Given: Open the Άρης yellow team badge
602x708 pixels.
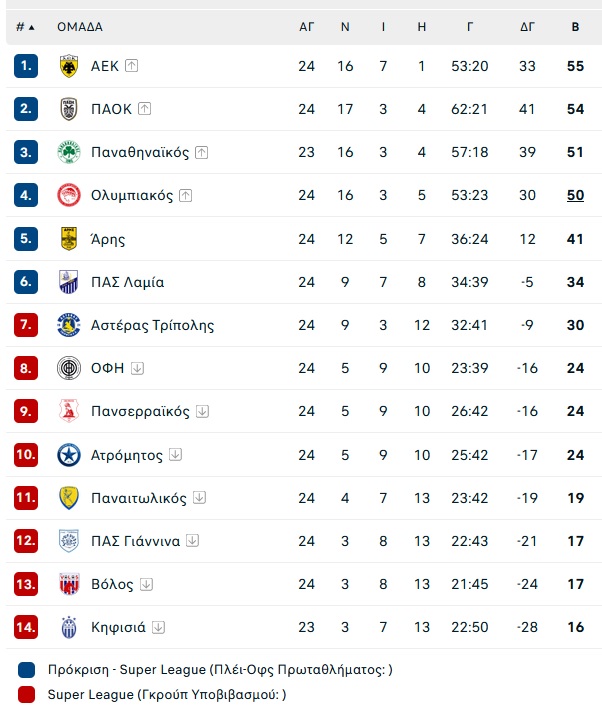Looking at the screenshot, I should (69, 238).
